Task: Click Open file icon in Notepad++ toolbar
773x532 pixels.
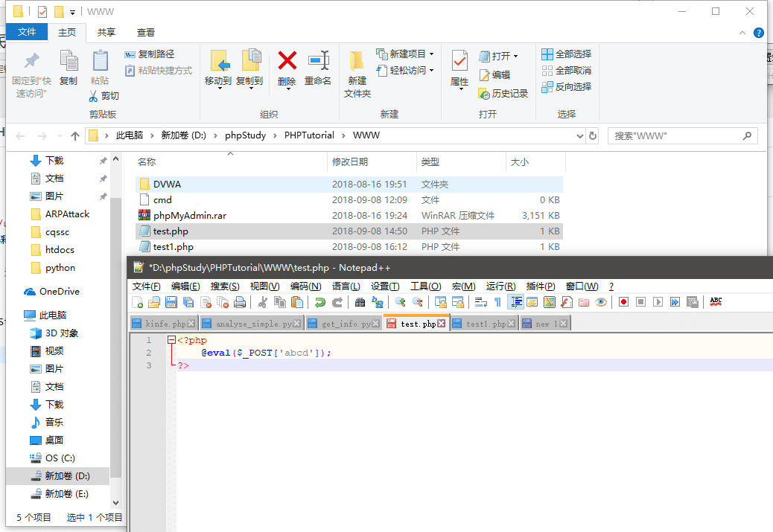Action: click(x=154, y=302)
